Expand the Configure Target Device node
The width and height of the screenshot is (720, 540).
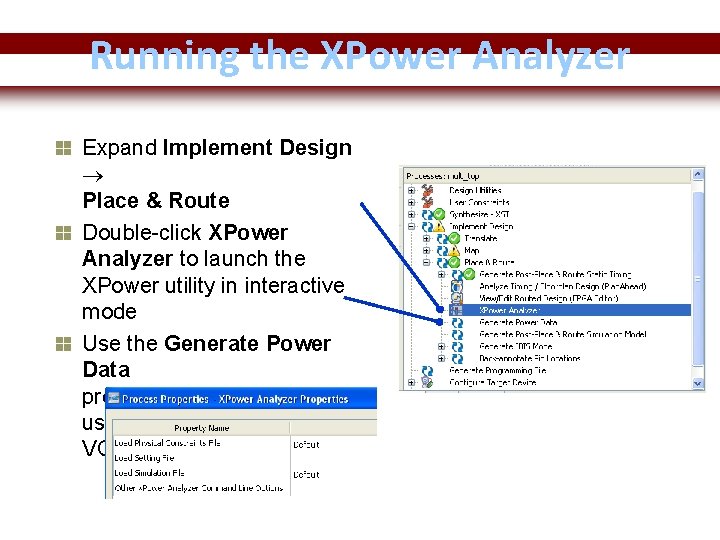pos(411,382)
